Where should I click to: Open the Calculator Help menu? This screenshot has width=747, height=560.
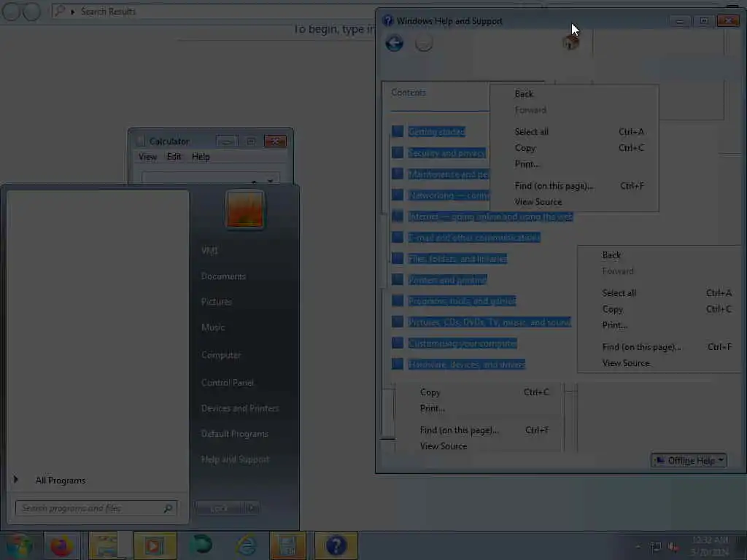pos(201,157)
